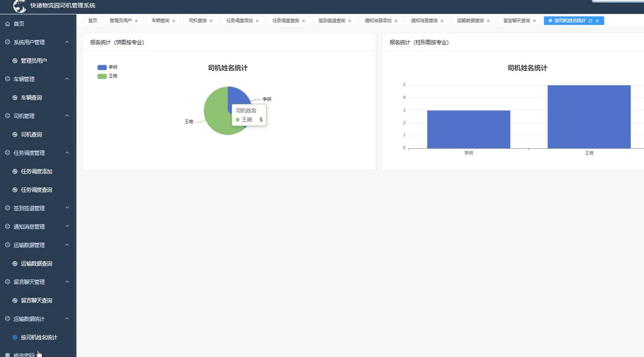Click the 任务调度查询 sidebar icon
This screenshot has height=357, width=644.
point(15,190)
